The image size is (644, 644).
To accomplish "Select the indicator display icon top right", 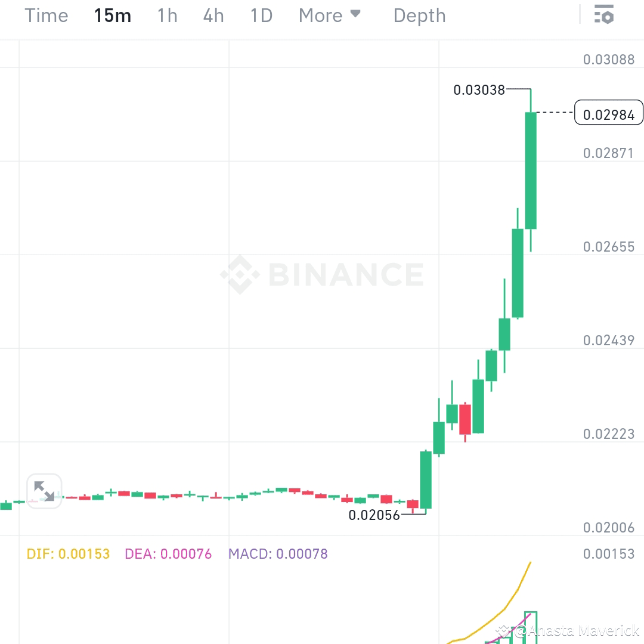I will point(604,15).
